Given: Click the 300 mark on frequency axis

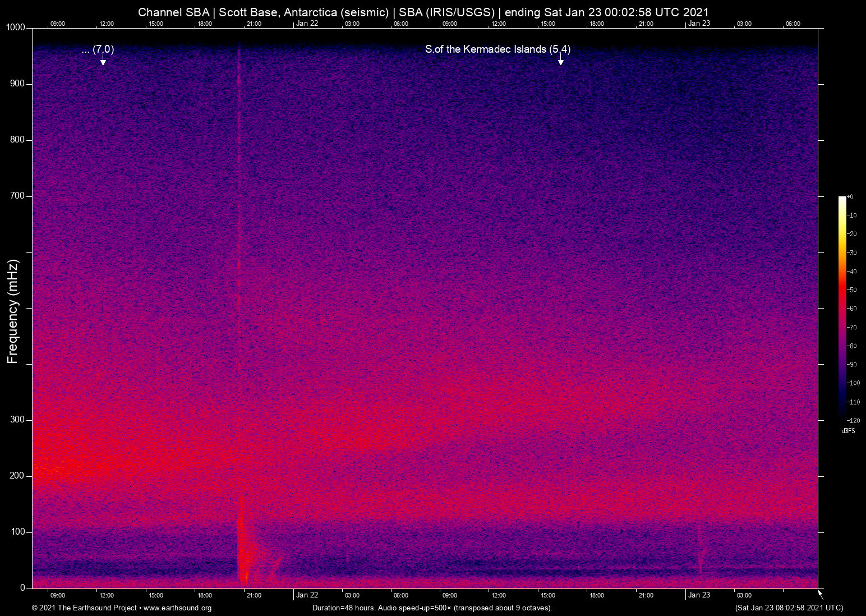Looking at the screenshot, I should [18, 419].
